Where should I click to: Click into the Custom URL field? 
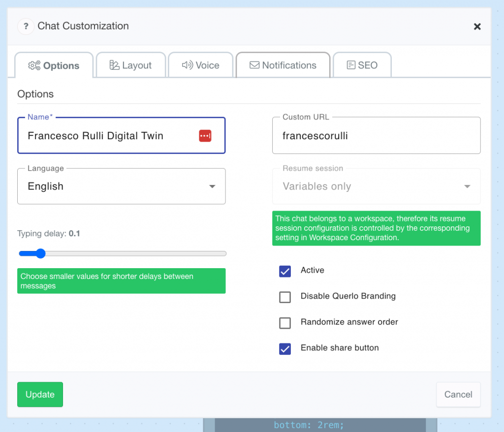click(x=376, y=136)
